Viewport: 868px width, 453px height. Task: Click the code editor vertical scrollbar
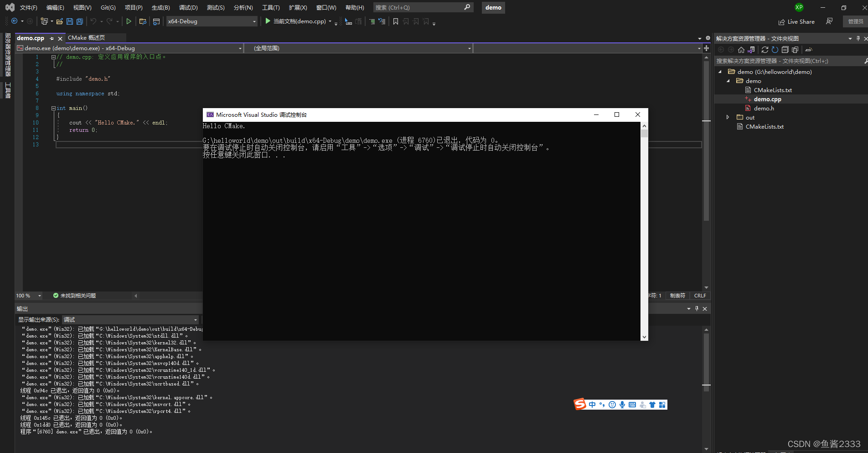click(706, 172)
